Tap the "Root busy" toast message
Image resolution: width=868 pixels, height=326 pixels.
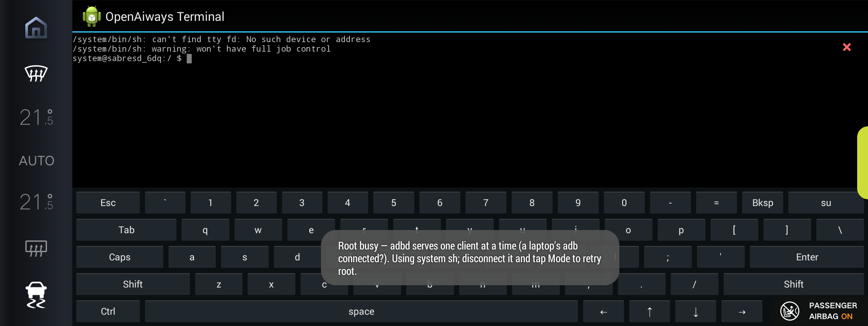pos(470,258)
